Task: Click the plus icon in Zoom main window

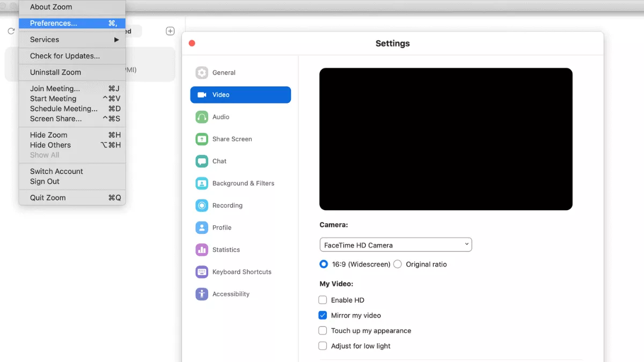Action: [170, 31]
